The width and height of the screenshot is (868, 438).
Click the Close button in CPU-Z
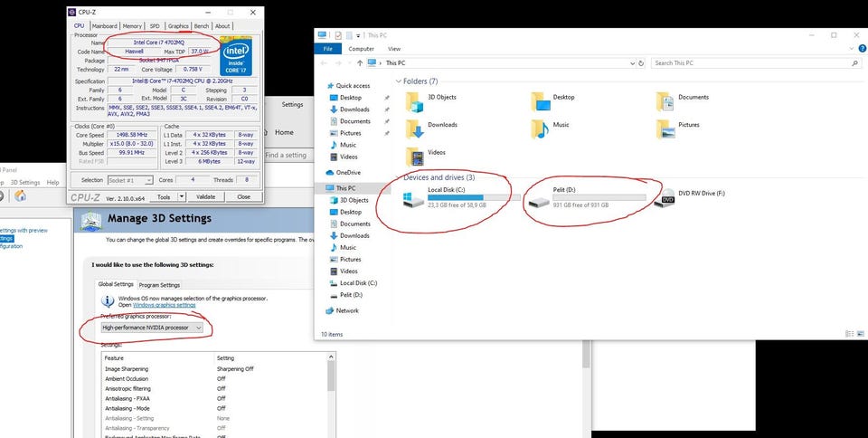243,196
